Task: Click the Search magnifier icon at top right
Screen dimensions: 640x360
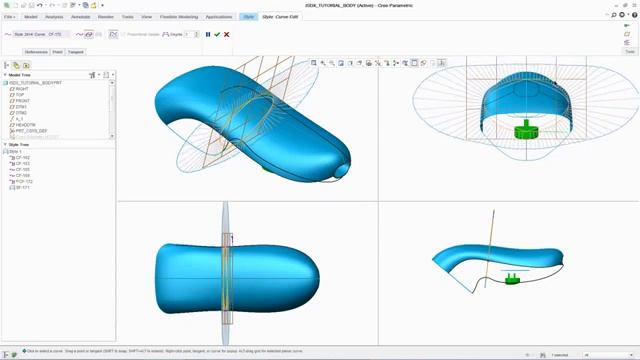Action: point(613,15)
